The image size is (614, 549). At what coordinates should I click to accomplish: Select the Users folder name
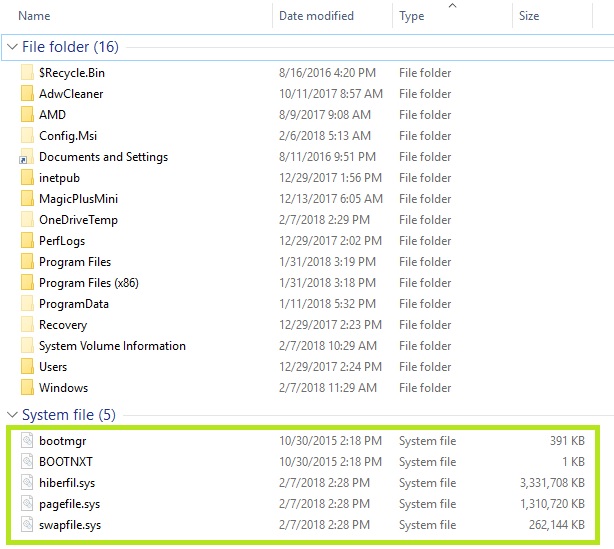tap(53, 367)
